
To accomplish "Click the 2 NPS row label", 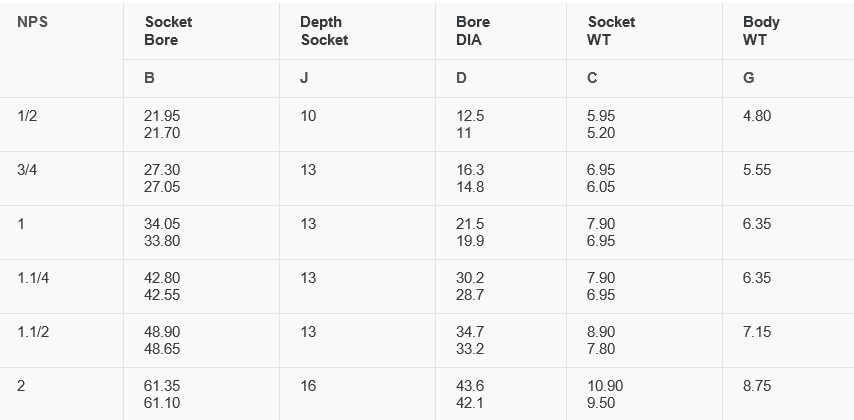I will tap(21, 386).
